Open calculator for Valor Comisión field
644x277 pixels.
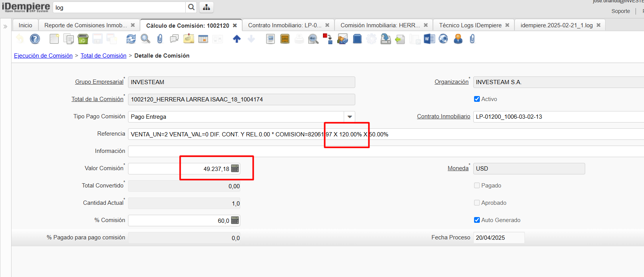coord(235,169)
